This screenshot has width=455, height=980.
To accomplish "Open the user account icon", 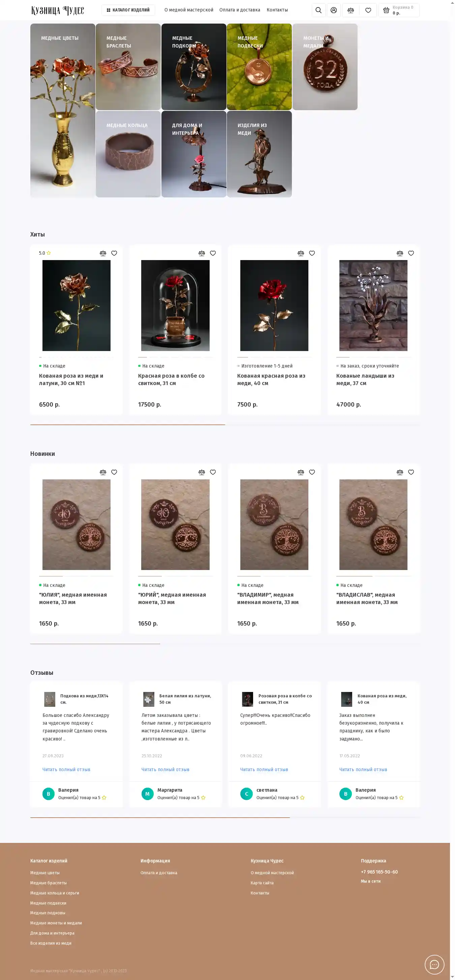I will tap(334, 10).
